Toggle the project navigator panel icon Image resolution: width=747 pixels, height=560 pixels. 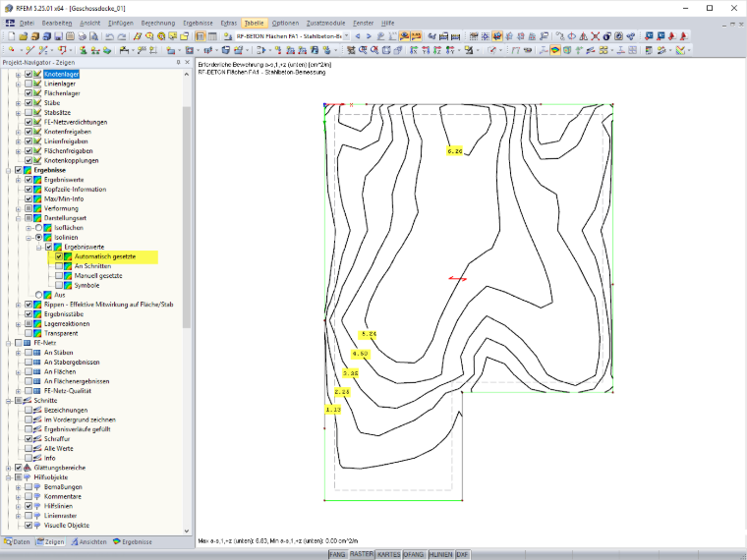pyautogui.click(x=201, y=36)
